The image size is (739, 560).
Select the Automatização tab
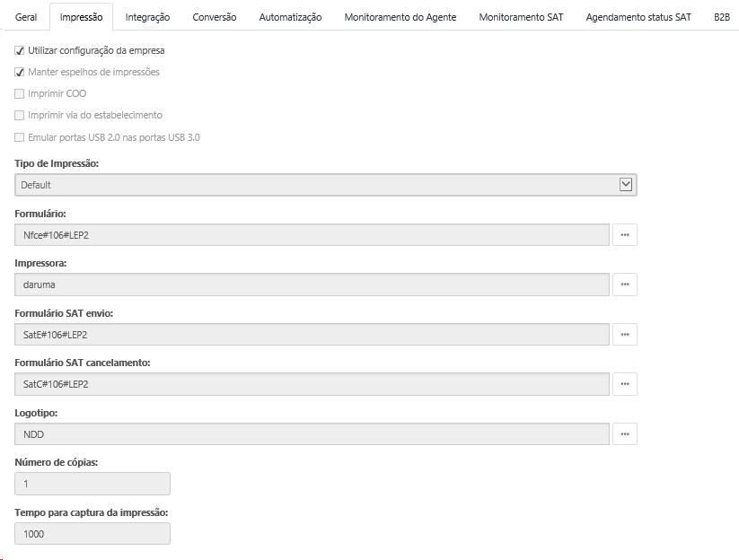point(290,17)
